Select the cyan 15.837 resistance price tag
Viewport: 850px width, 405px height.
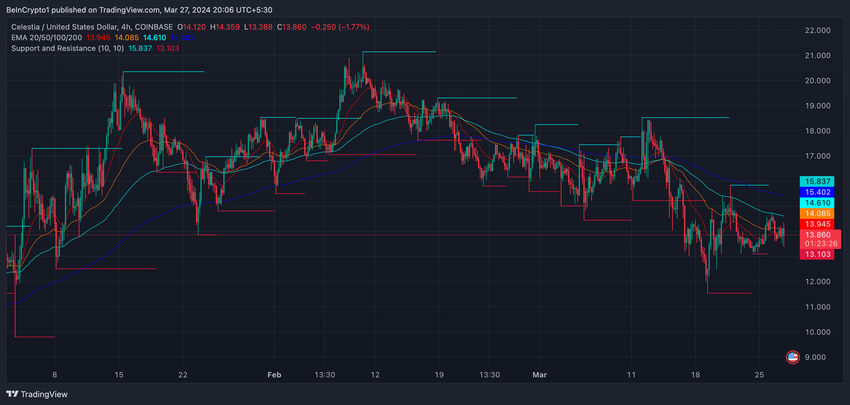[x=817, y=180]
